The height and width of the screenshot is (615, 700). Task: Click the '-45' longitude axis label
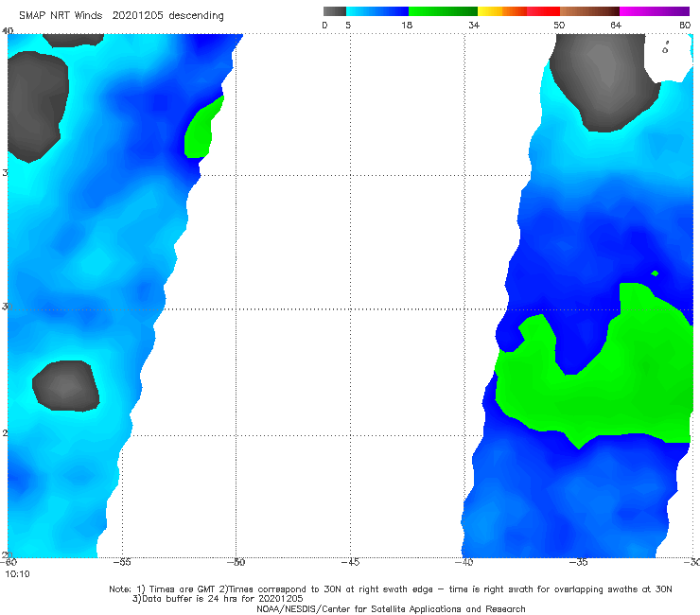[350, 562]
